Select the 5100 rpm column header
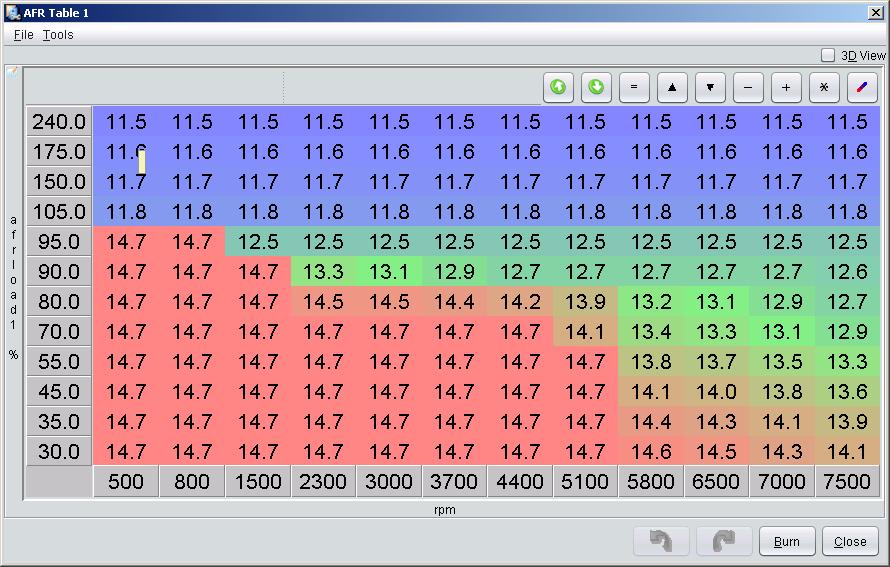The image size is (890, 567). tap(585, 481)
